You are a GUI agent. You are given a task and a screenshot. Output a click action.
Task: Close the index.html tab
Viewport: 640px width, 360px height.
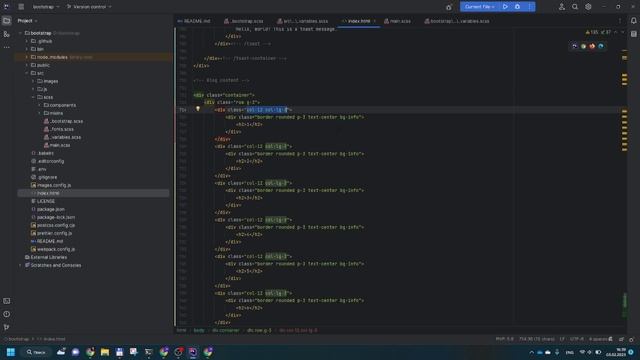click(x=375, y=21)
